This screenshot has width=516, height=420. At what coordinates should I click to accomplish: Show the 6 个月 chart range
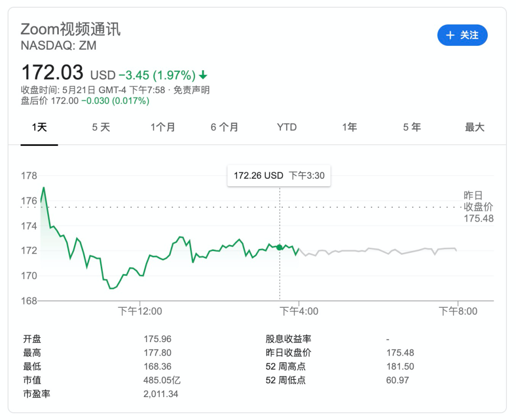pos(225,127)
